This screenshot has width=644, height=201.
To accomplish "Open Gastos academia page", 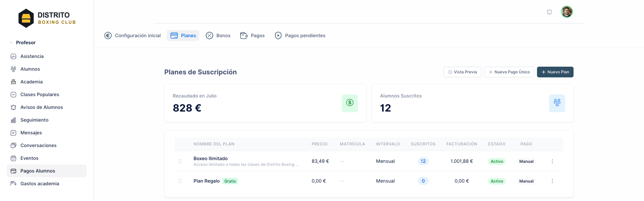I will [x=47, y=184].
